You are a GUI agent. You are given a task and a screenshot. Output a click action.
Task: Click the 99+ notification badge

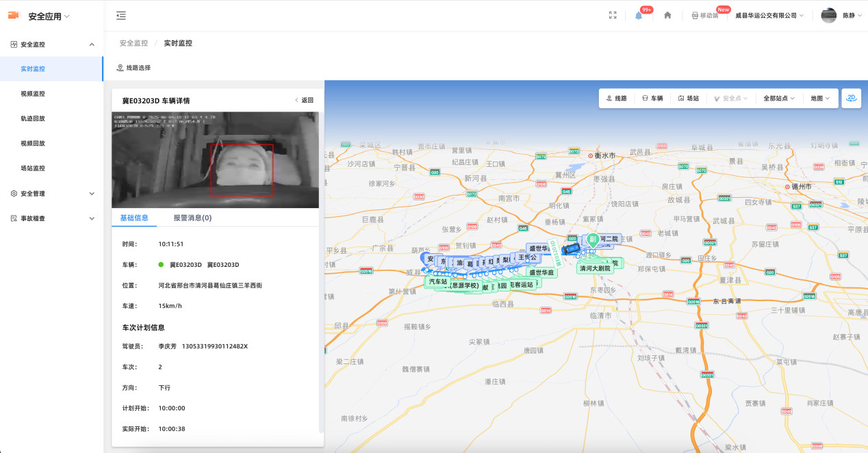tap(646, 10)
